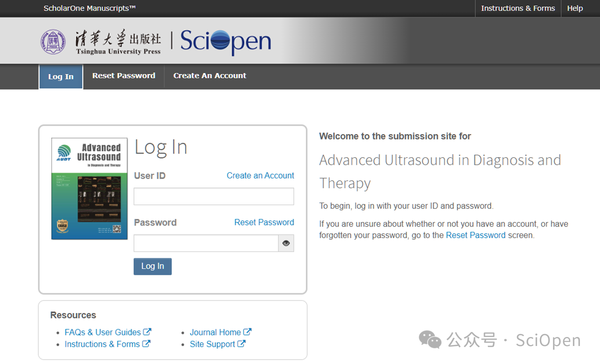The width and height of the screenshot is (600, 364).
Task: Click external-link icon beside Site Support
Action: point(241,344)
